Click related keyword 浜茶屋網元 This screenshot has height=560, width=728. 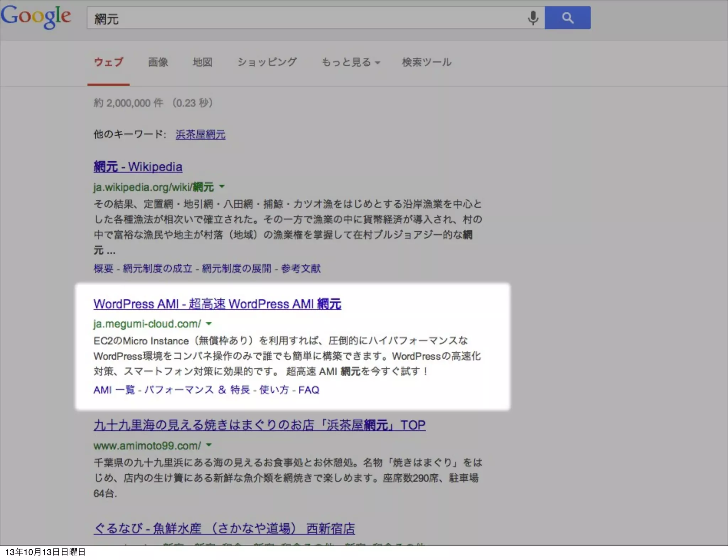pos(200,134)
